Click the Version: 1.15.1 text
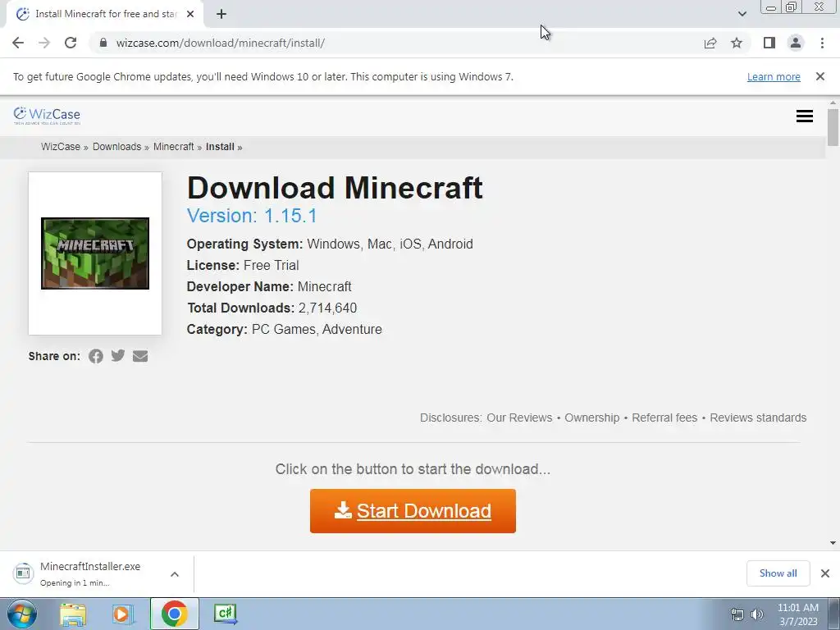This screenshot has height=630, width=840. [x=252, y=216]
